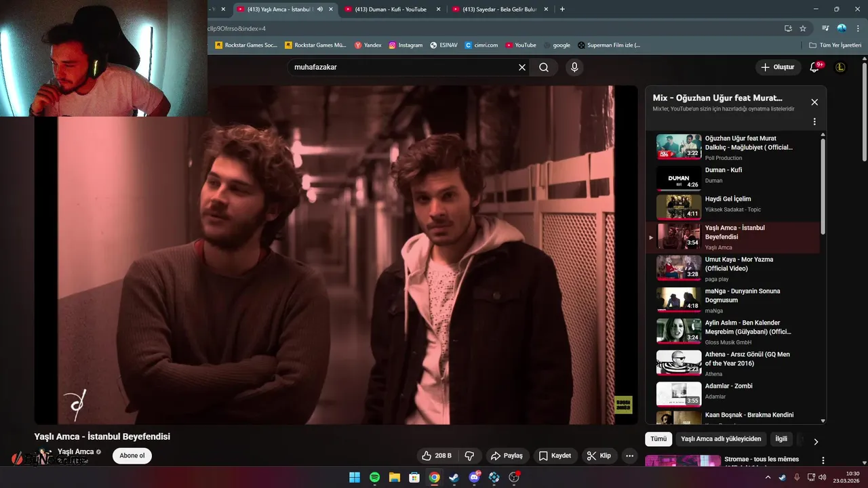The height and width of the screenshot is (488, 868).
Task: Close the Duman - Kufi tab
Action: (x=438, y=9)
